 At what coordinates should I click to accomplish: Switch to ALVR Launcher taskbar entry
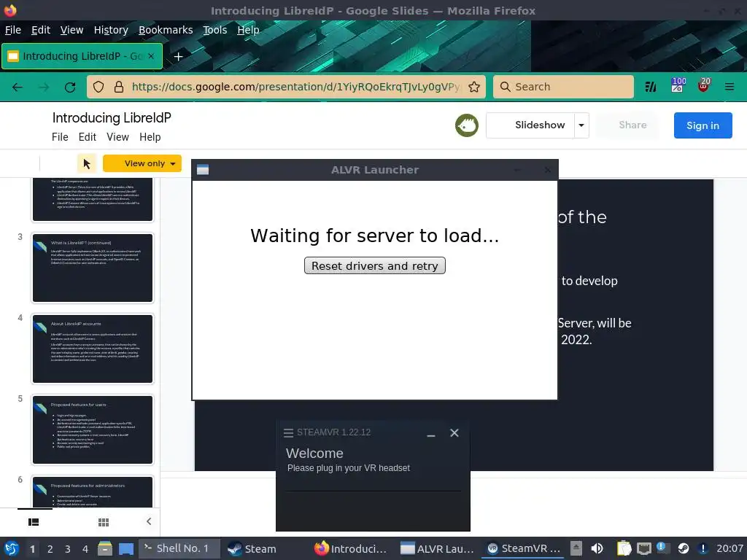tap(438, 548)
